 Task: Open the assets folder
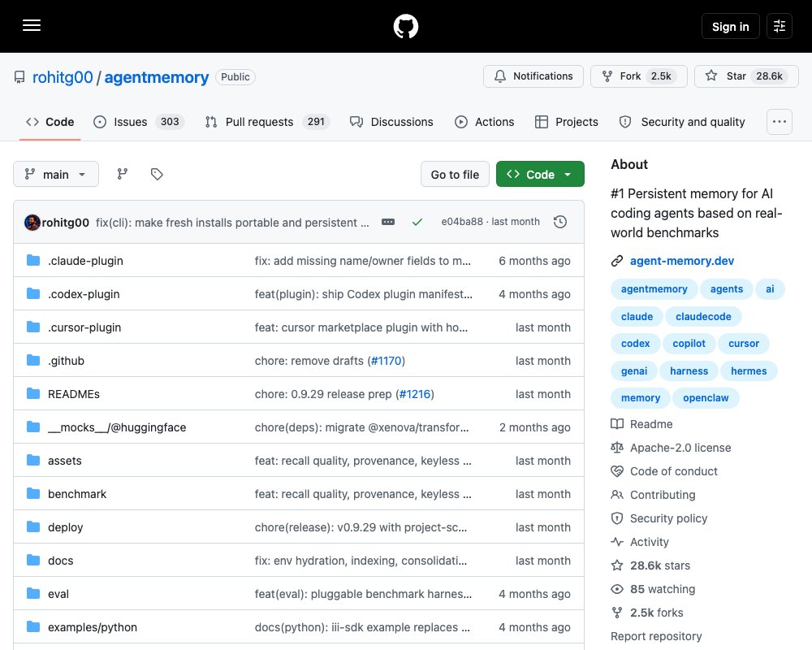point(65,461)
